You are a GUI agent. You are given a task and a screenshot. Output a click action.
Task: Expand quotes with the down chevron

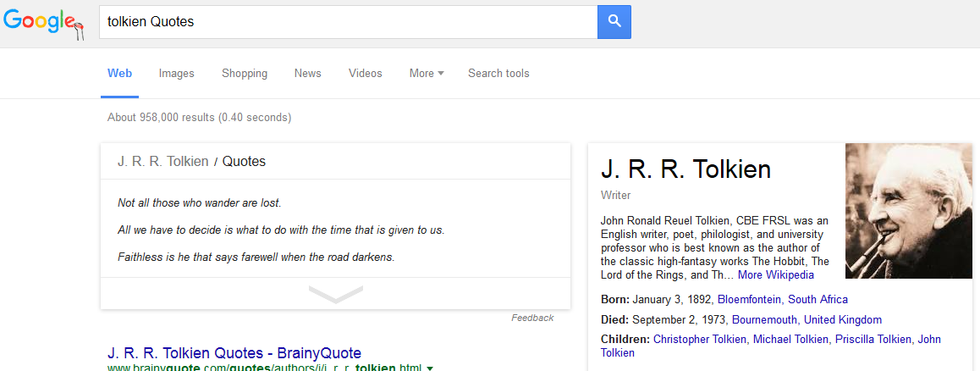pyautogui.click(x=335, y=294)
